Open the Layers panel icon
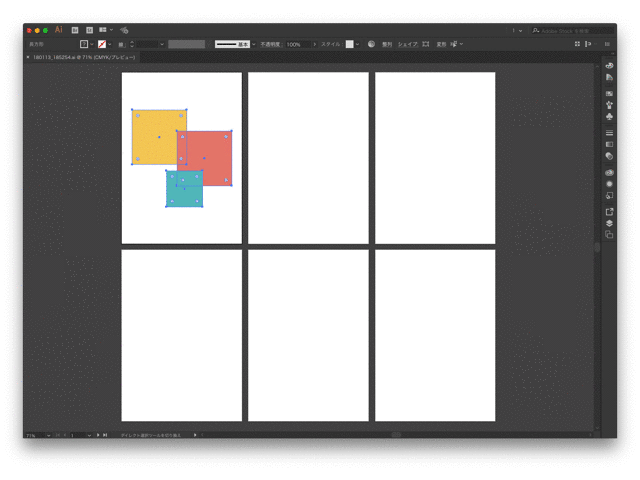The width and height of the screenshot is (640, 480). [610, 223]
